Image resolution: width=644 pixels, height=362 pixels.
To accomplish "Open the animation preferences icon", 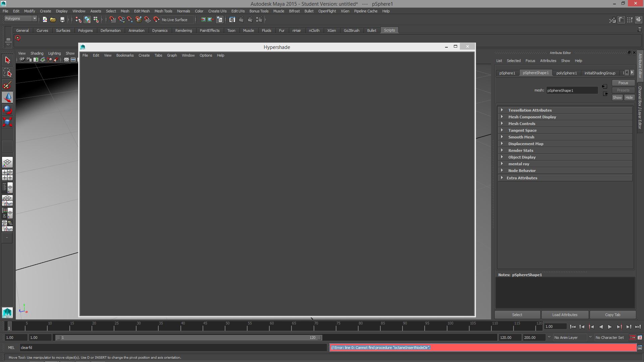I will tap(640, 338).
